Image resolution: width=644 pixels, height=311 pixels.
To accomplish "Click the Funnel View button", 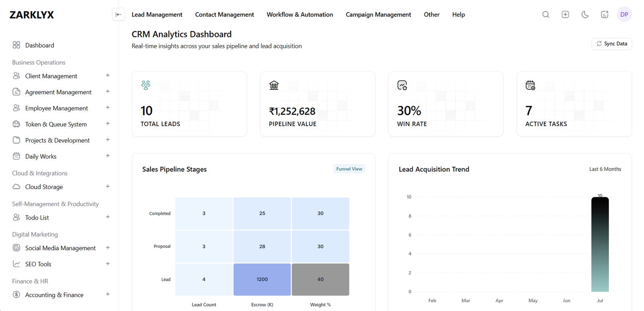I will click(x=349, y=169).
